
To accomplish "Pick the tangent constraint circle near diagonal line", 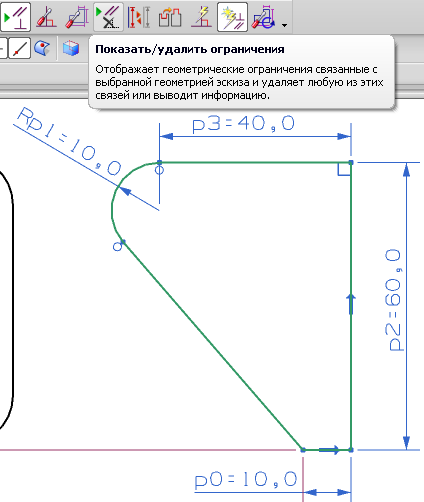I will click(x=117, y=247).
